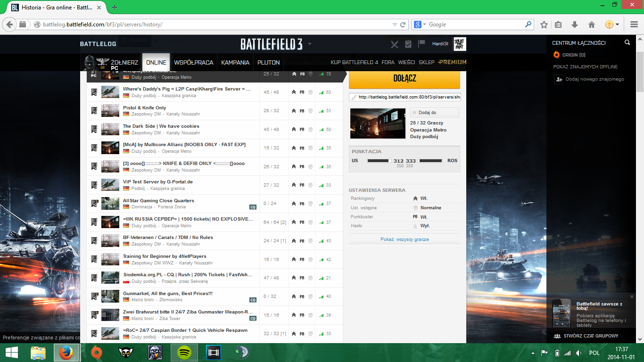Click the Dodaj do favorites button
644x362 pixels.
pos(435,113)
